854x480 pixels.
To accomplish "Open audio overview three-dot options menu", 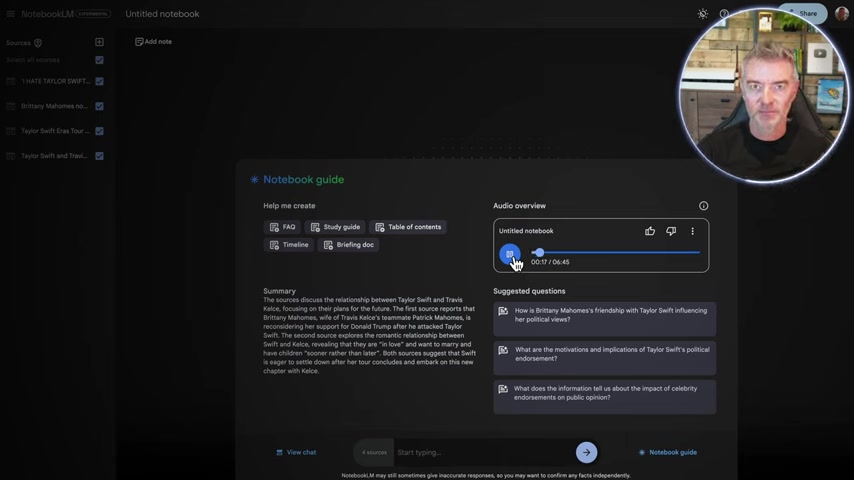I will click(692, 231).
